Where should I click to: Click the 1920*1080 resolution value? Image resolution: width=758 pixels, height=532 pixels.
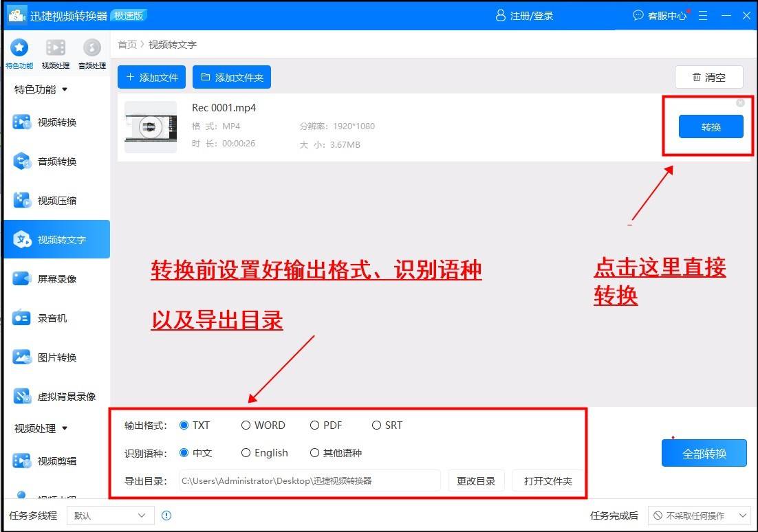pos(354,126)
